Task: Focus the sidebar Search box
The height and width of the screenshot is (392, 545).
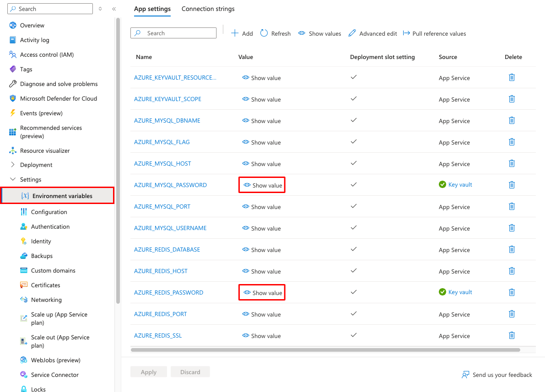Action: pos(50,9)
